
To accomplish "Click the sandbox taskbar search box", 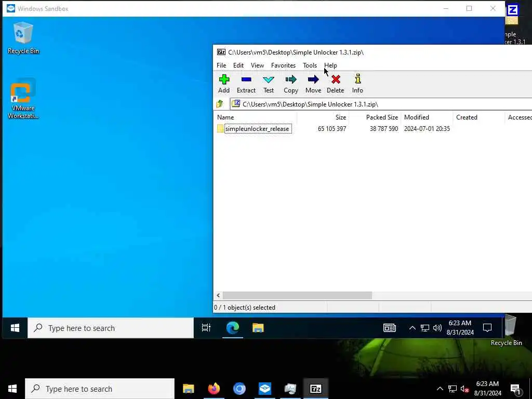I will tap(111, 328).
